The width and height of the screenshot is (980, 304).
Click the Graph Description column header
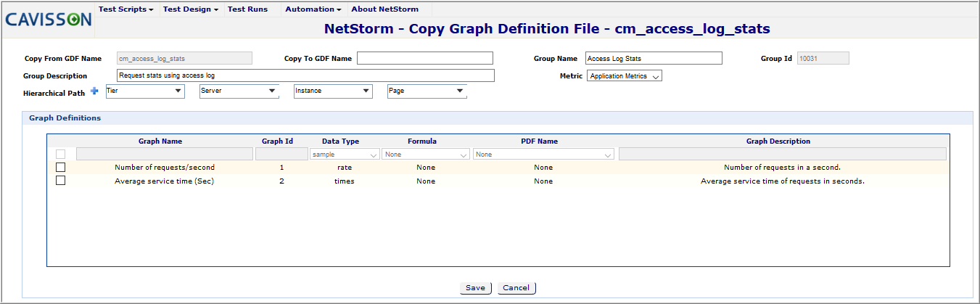(778, 141)
